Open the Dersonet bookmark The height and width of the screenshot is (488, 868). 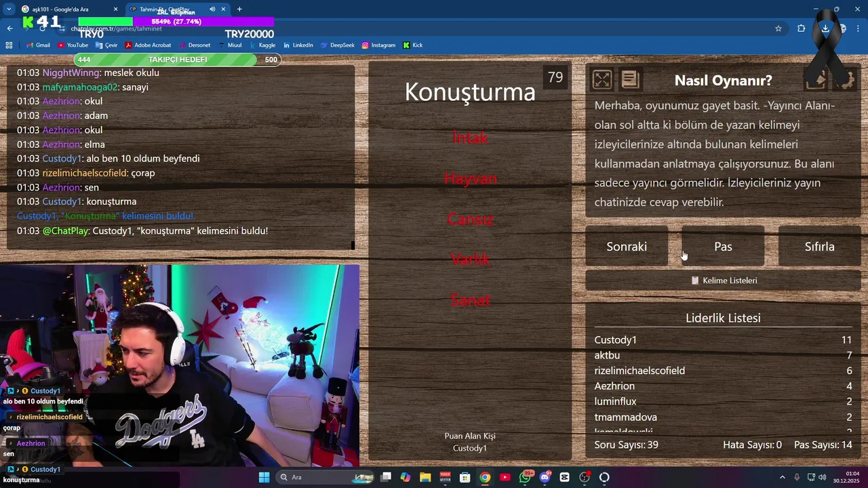coord(194,45)
